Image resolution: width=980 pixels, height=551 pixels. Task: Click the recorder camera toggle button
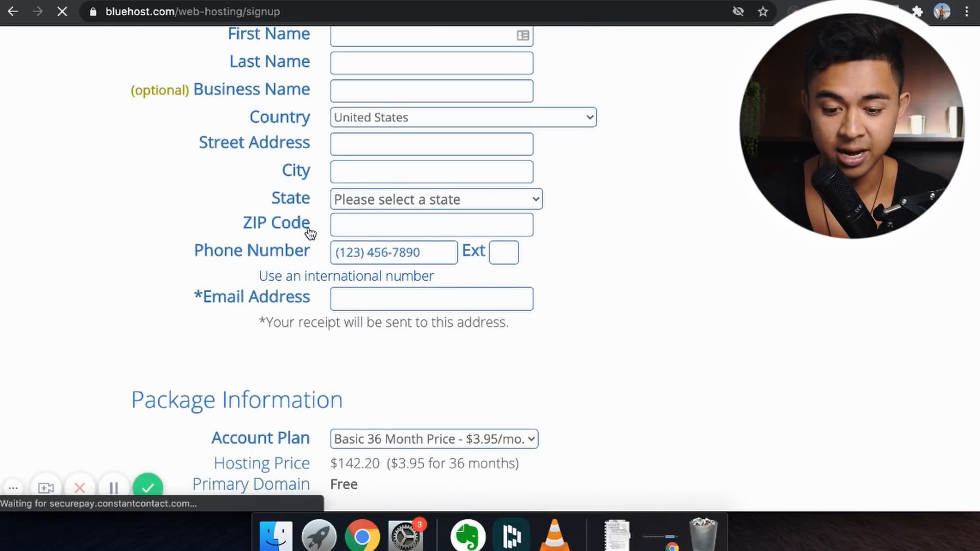[x=46, y=488]
